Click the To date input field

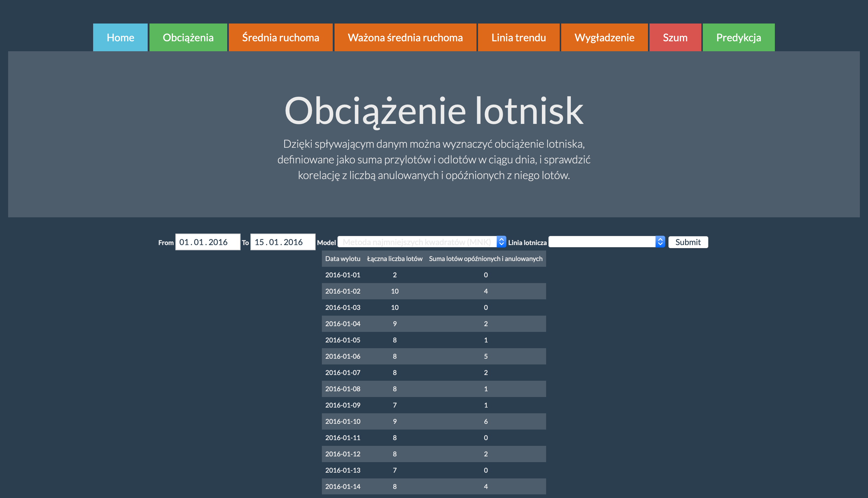(x=282, y=242)
